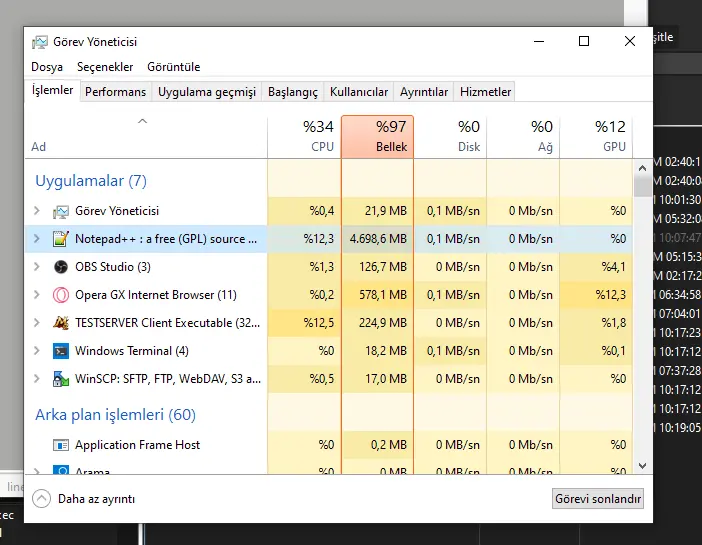This screenshot has height=545, width=702.
Task: Sort by the GPU column header
Action: [596, 137]
